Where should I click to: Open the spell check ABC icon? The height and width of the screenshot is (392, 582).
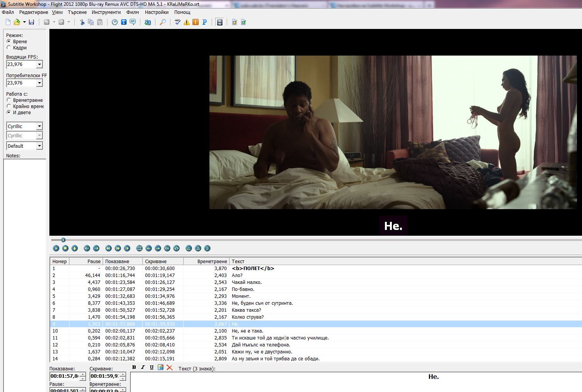point(177,22)
